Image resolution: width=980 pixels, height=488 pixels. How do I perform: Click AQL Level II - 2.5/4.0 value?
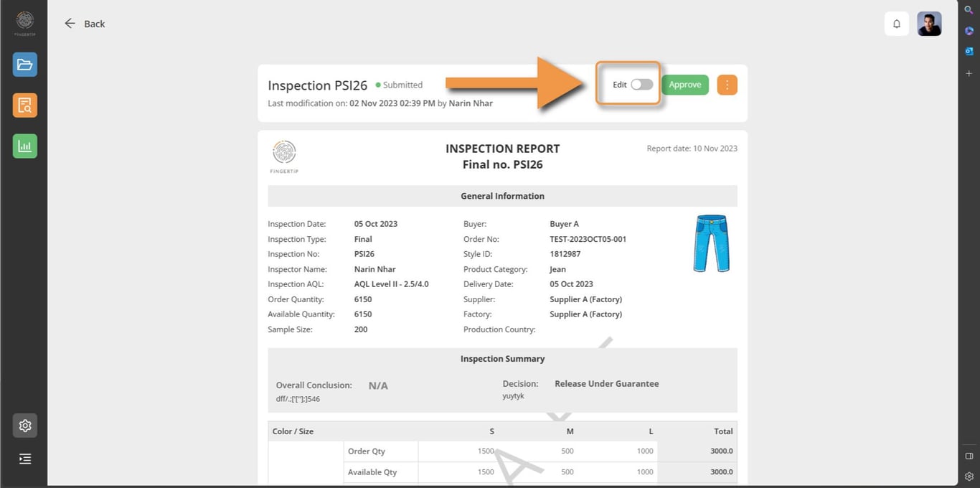pyautogui.click(x=392, y=284)
